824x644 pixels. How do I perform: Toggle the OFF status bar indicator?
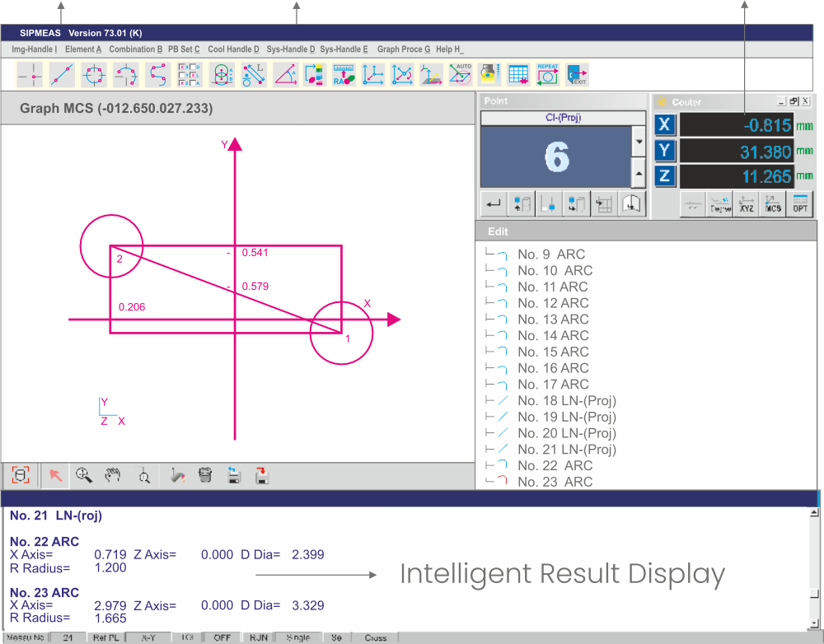click(222, 637)
